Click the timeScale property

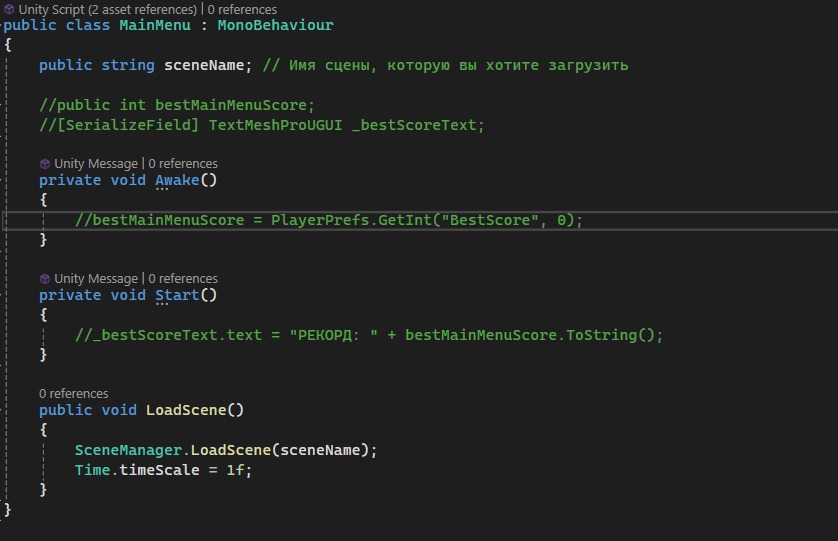tap(159, 470)
